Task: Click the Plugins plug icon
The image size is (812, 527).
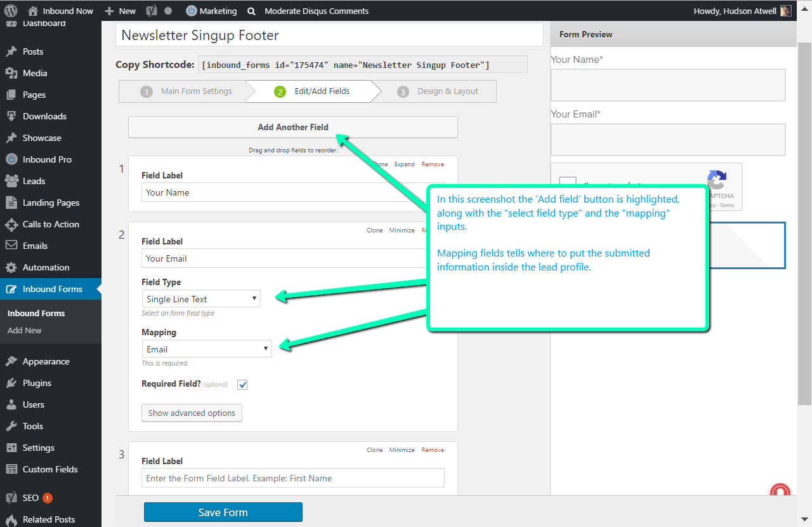Action: (x=11, y=383)
